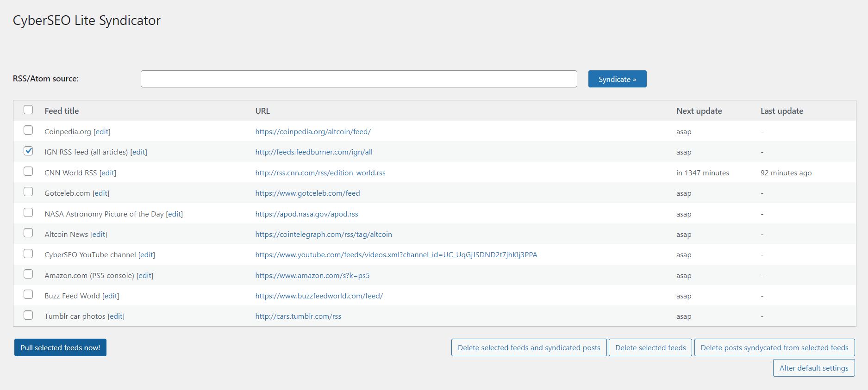The height and width of the screenshot is (390, 868).
Task: Click the CyberSEO Lite Syndicator heading
Action: point(87,20)
